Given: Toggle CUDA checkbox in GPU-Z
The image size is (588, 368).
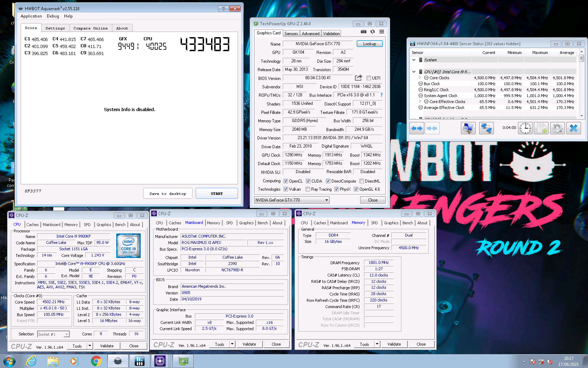Looking at the screenshot, I should click(308, 181).
